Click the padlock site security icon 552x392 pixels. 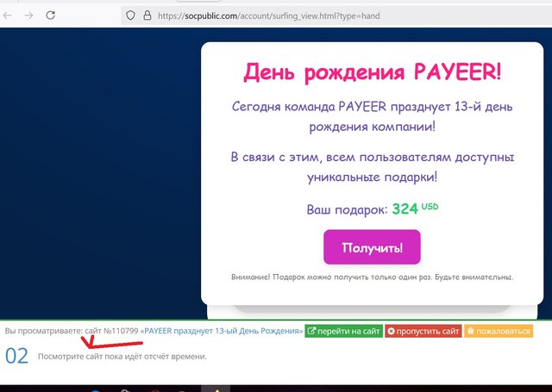147,16
